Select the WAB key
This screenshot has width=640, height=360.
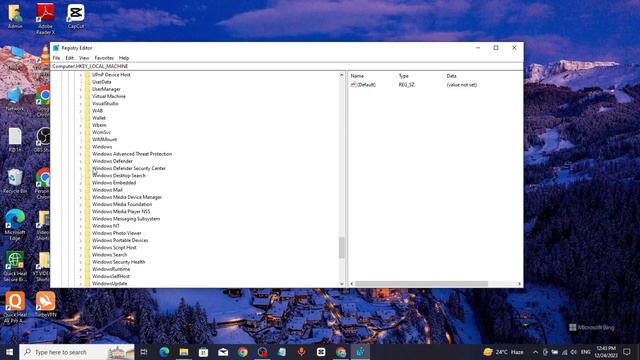[x=98, y=111]
